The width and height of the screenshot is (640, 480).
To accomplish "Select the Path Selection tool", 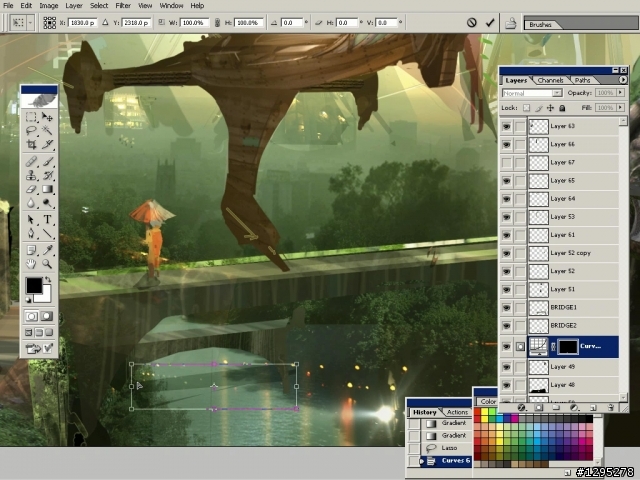I will [31, 220].
